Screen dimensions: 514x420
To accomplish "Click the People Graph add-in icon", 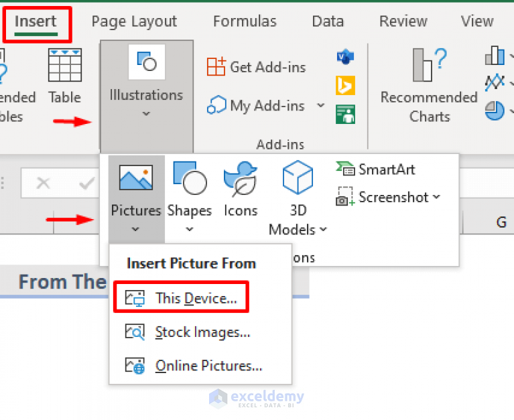I will [345, 114].
